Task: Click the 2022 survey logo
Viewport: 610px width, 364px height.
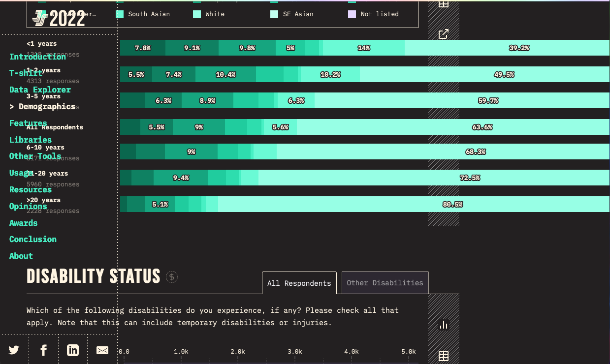Action: tap(59, 18)
